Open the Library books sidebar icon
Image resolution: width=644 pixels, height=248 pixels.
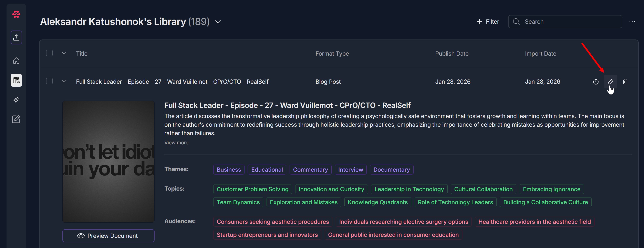16,80
